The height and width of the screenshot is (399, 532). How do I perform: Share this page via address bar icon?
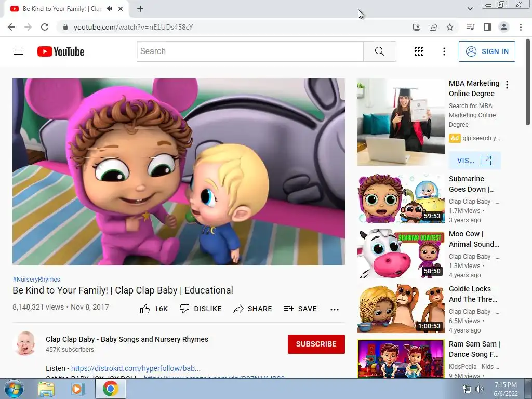[x=433, y=27]
